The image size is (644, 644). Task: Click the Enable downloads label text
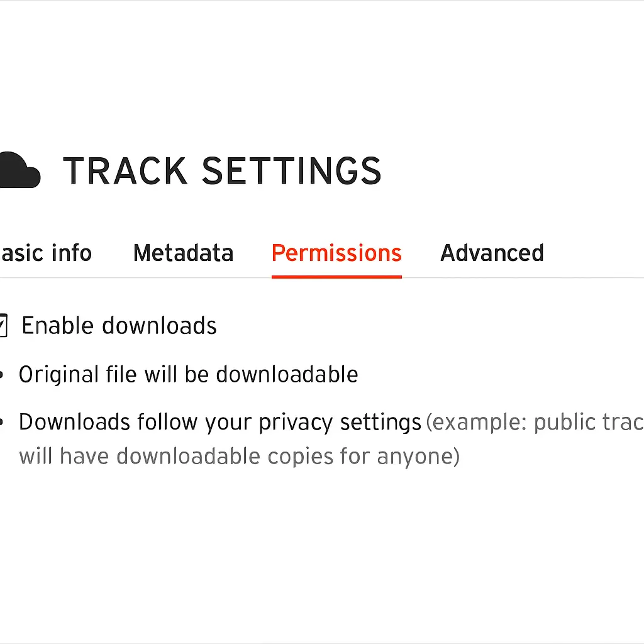coord(119,325)
